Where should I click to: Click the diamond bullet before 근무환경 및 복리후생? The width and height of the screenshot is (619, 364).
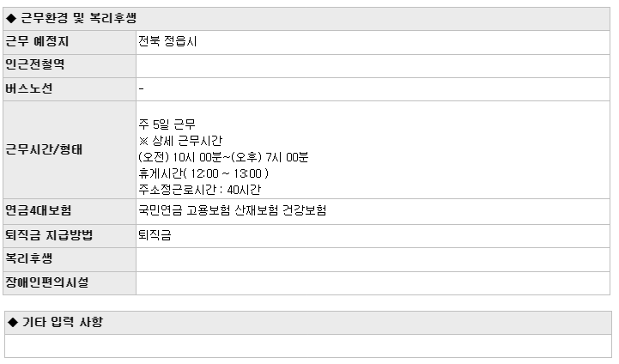click(11, 18)
